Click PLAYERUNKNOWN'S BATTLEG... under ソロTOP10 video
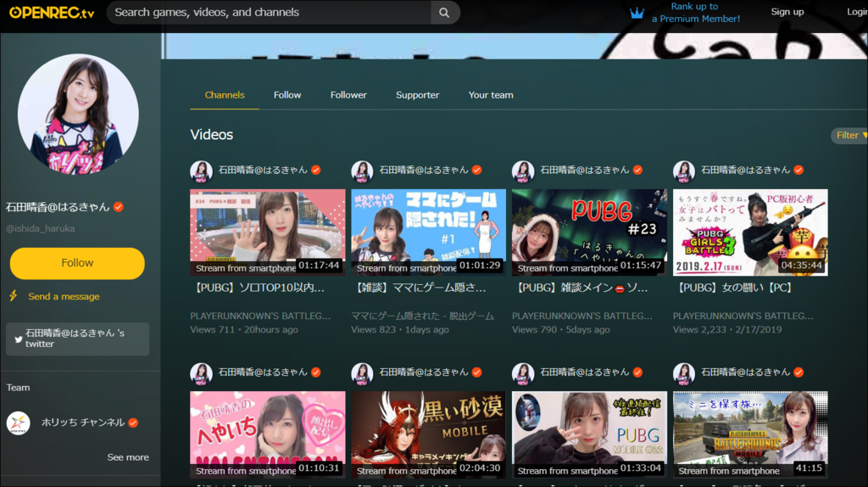 260,316
